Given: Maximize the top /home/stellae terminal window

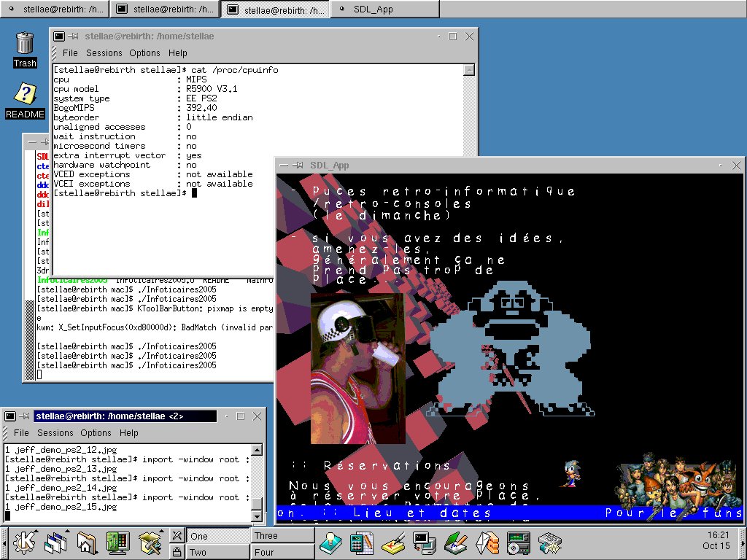Looking at the screenshot, I should pyautogui.click(x=453, y=36).
